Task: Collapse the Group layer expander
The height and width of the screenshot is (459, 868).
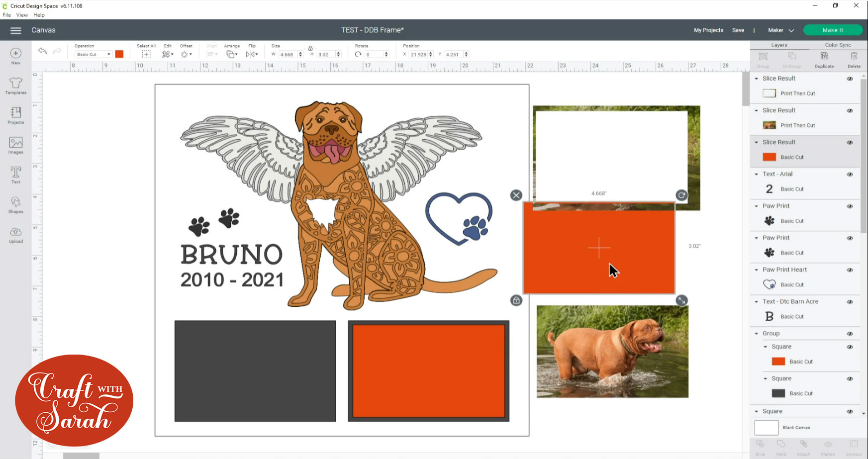Action: [x=757, y=334]
